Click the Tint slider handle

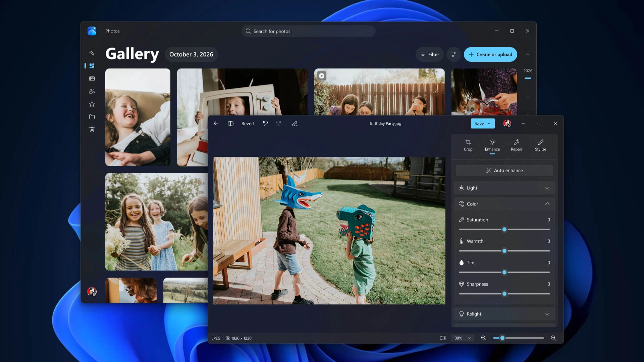[504, 272]
